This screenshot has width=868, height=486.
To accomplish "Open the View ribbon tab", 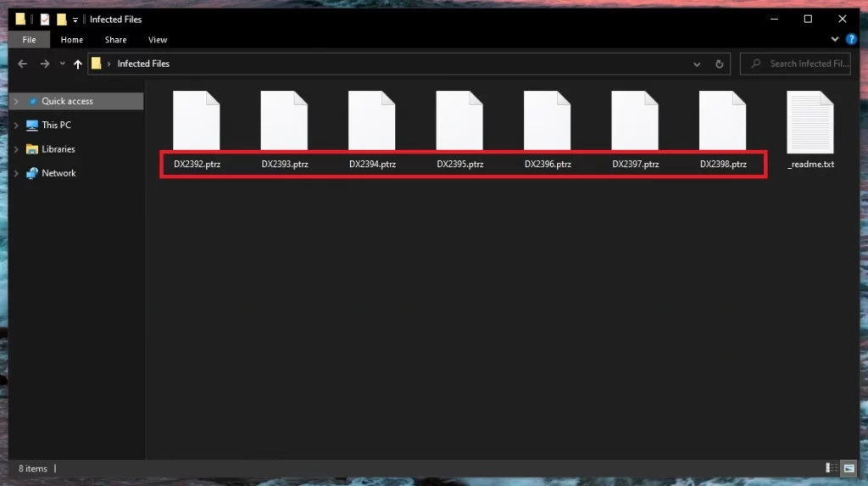I will [158, 40].
